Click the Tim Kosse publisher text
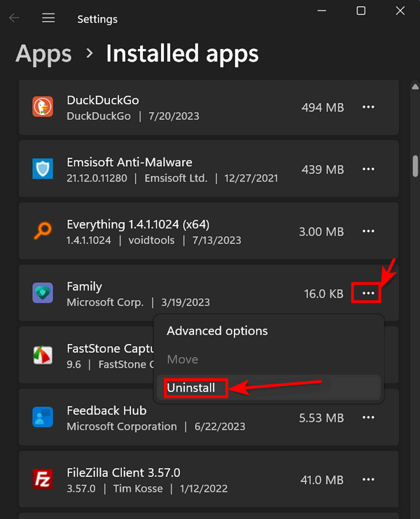Viewport: 420px width, 519px height. 138,489
